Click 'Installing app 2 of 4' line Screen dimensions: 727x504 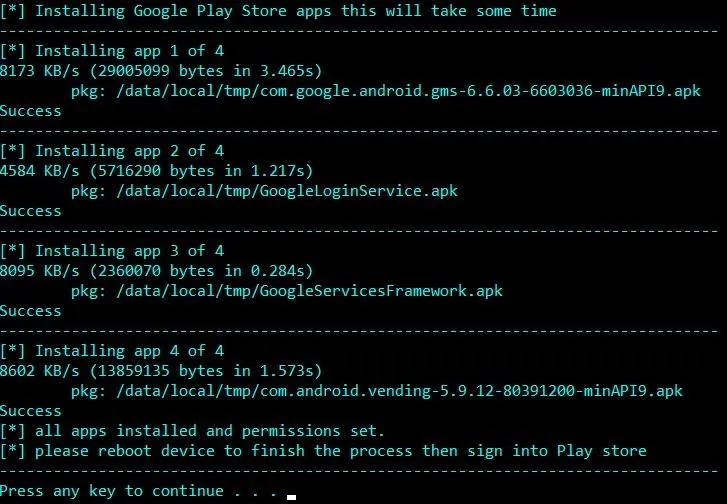click(x=112, y=151)
